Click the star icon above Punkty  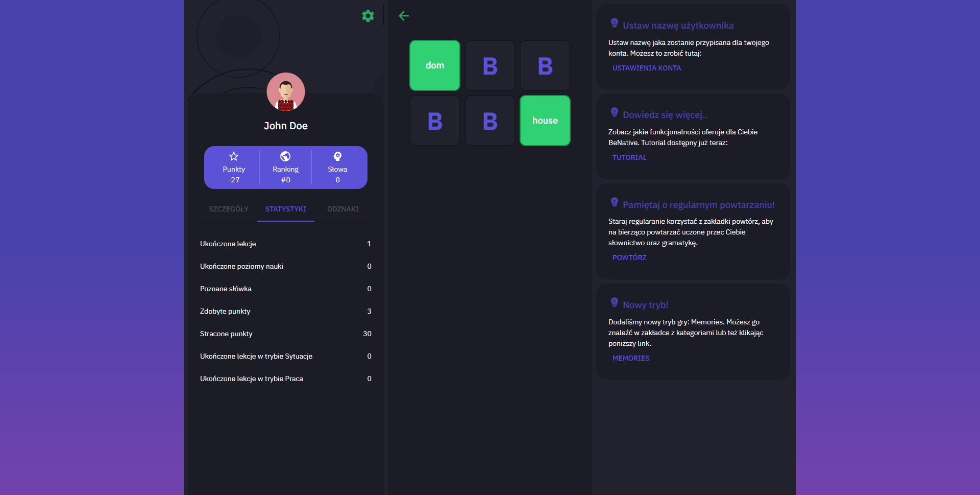click(233, 156)
